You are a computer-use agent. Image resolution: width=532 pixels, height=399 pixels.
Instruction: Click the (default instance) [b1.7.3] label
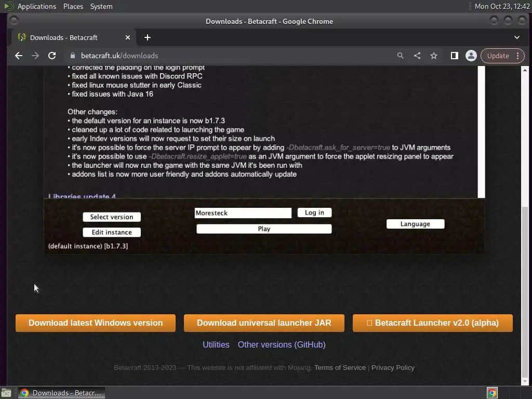pos(88,246)
